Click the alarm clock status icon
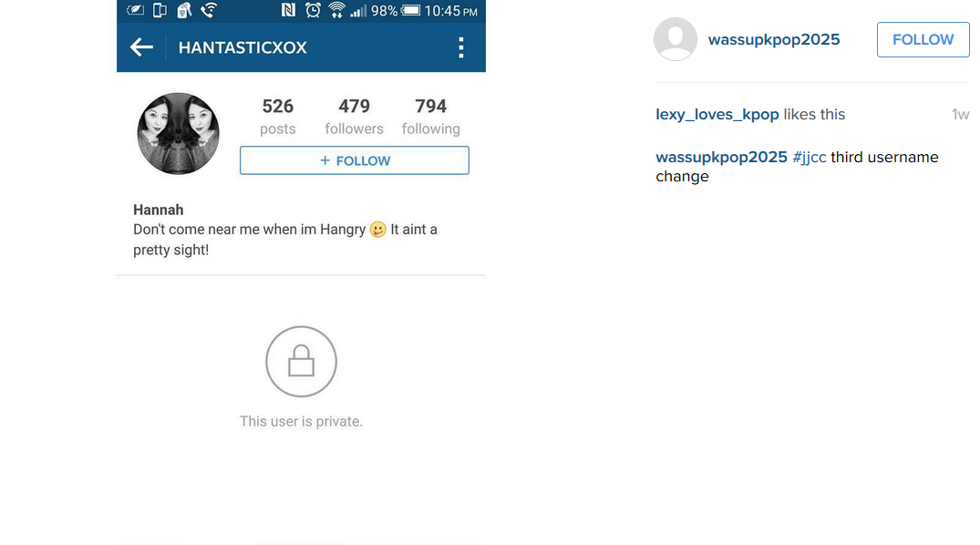This screenshot has width=980, height=545. (313, 10)
